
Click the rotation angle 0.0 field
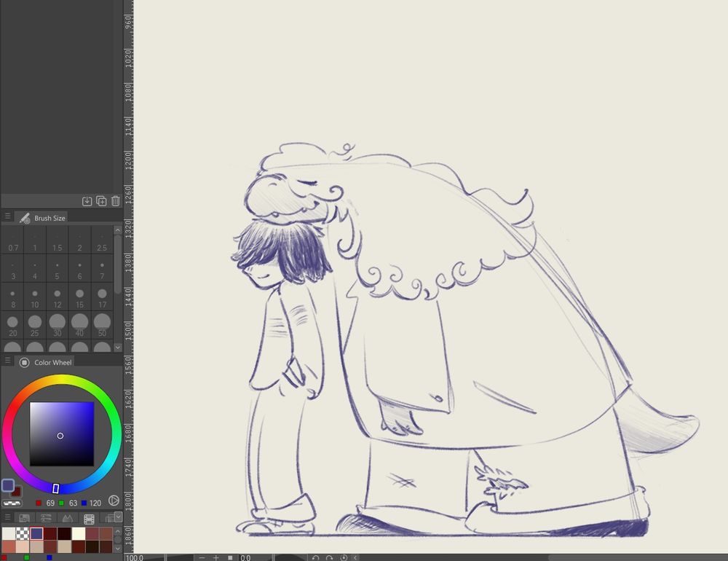pyautogui.click(x=254, y=557)
